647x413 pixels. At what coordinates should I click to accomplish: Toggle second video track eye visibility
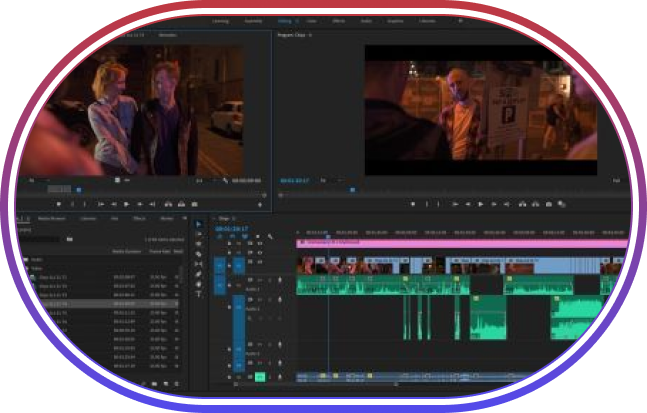click(260, 253)
